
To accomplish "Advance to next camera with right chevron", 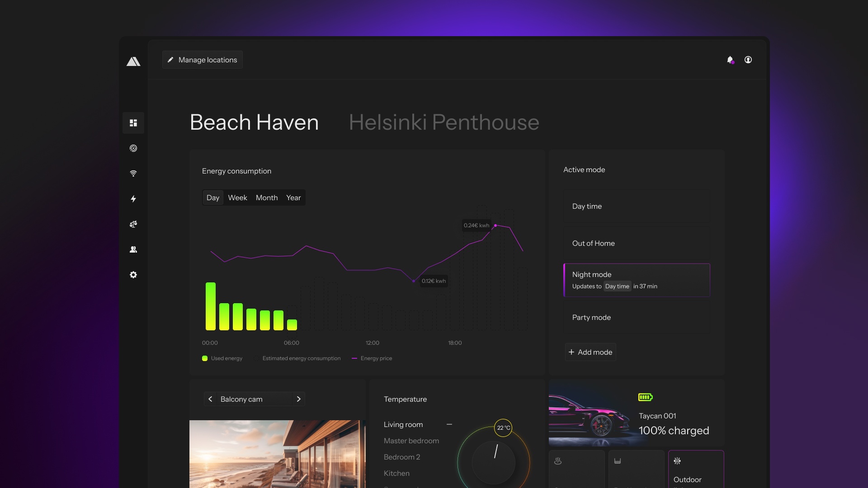I will 299,399.
